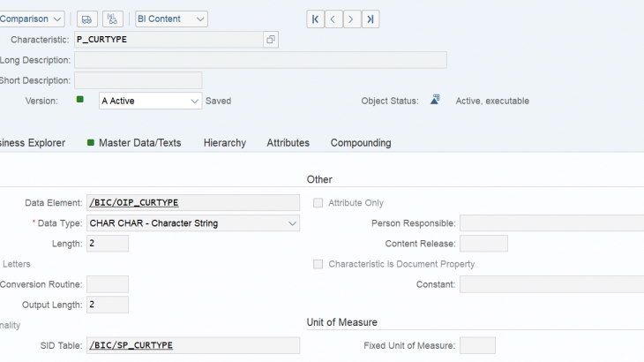Open SID table /BIC/SP_CURTYPE link
This screenshot has height=362, width=644.
[x=131, y=345]
